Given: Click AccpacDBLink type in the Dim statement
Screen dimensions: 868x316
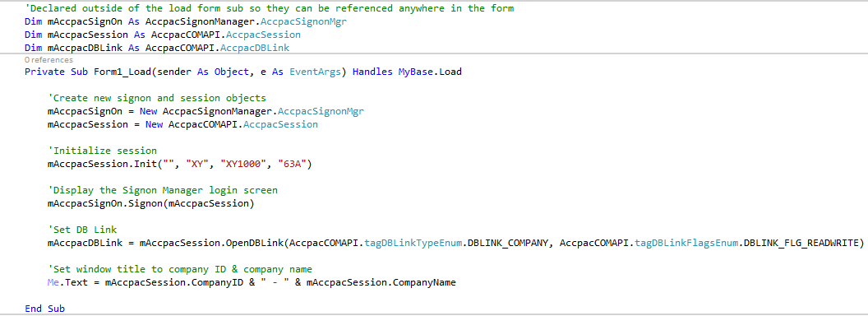Looking at the screenshot, I should coord(255,49).
